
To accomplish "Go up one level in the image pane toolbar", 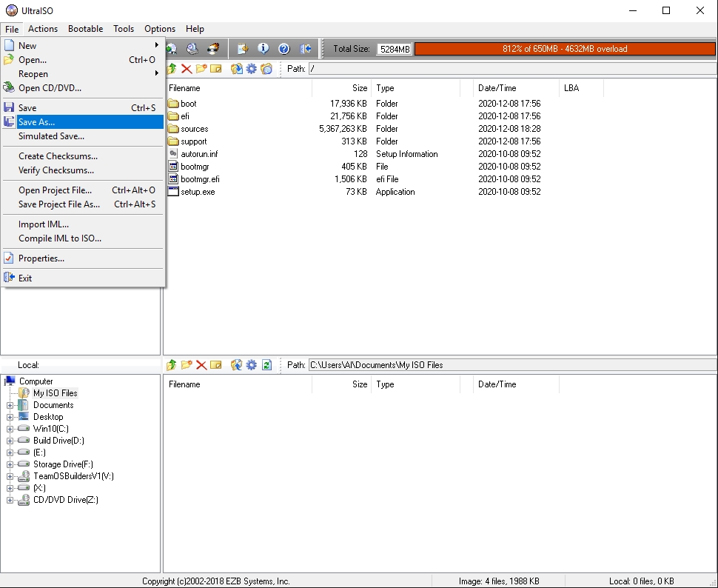I will [172, 69].
